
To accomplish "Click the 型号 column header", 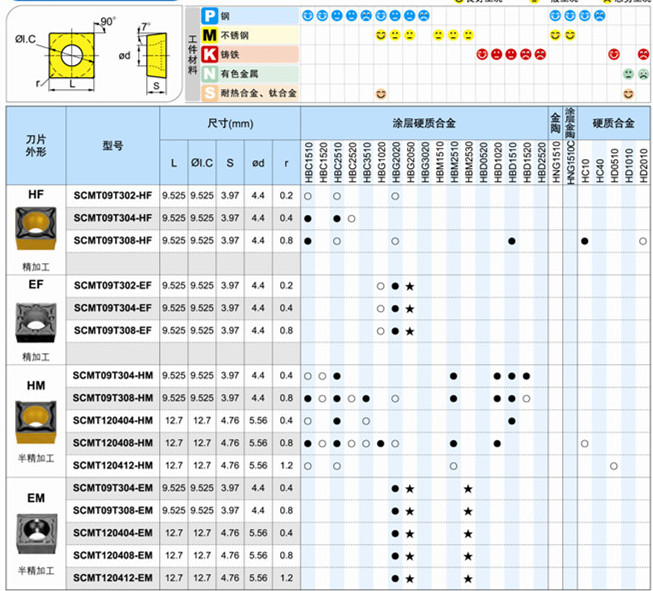I will (113, 145).
